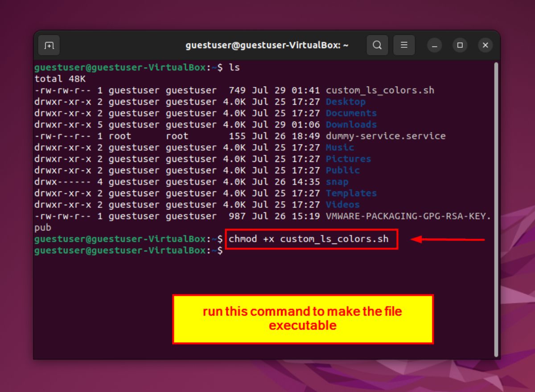Screen dimensions: 535x392
Task: Select the Pictures directory entry
Action: (349, 159)
